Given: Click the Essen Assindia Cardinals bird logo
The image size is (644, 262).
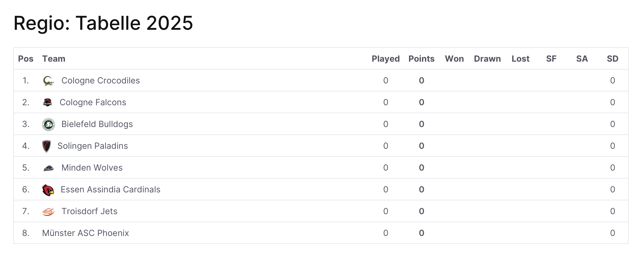Looking at the screenshot, I should (48, 190).
